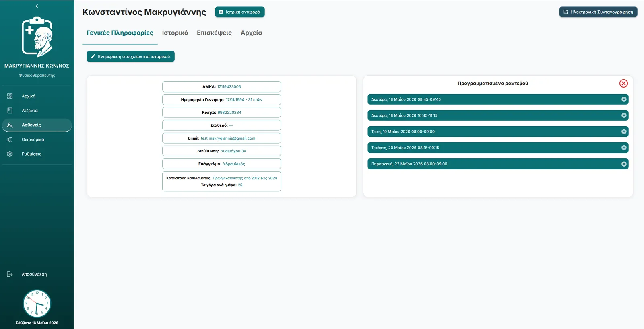
Task: Click Ενημέρωση στοιχείων και ιστορικού button
Action: [x=131, y=56]
